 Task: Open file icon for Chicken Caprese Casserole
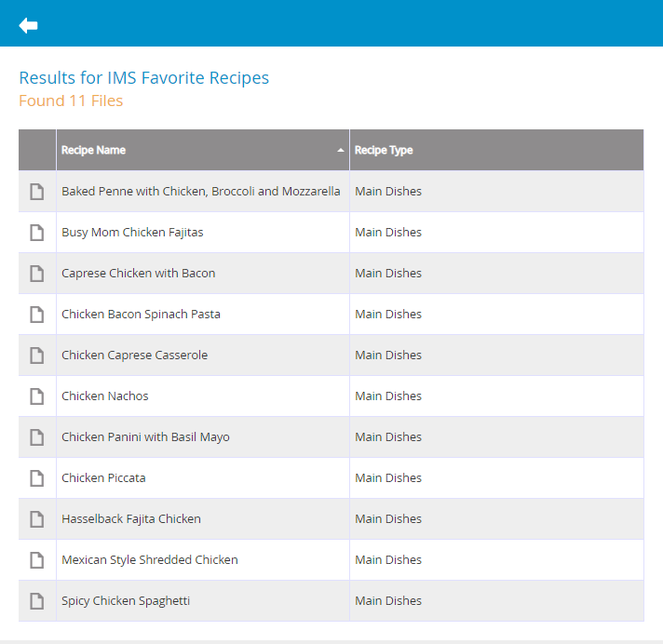point(37,356)
